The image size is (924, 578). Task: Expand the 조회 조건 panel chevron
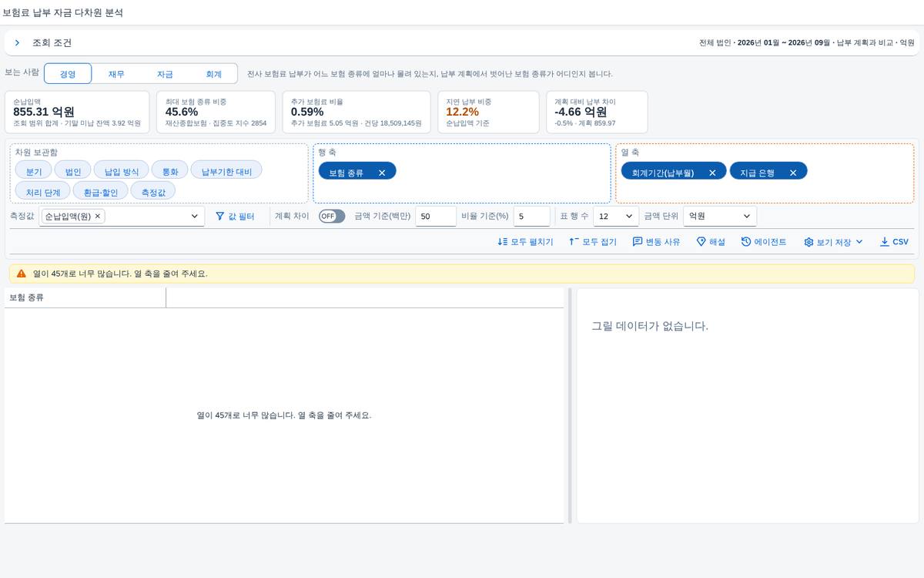click(x=17, y=43)
